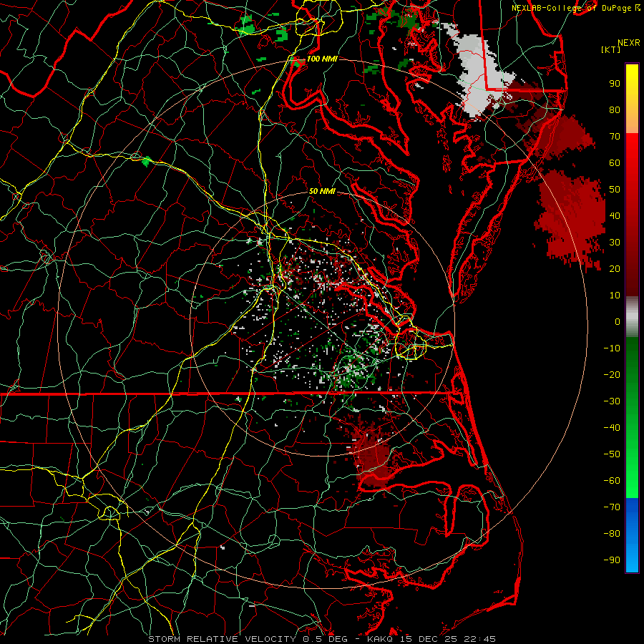Click the 80 value on the velocity scale
Image resolution: width=644 pixels, height=644 pixels.
point(615,109)
